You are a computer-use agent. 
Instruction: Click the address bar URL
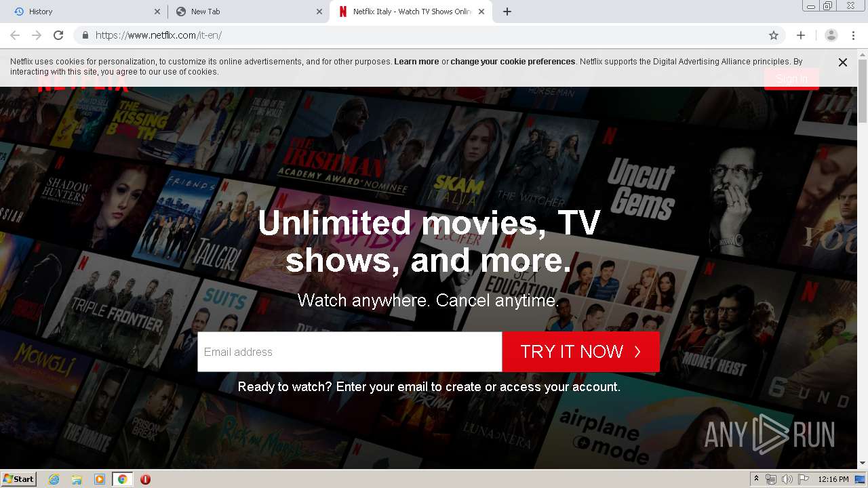click(159, 35)
